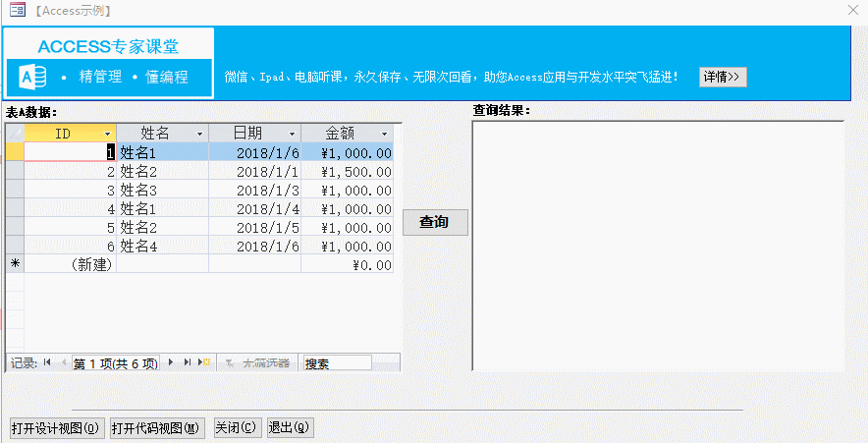Click the 详情>> button in banner
Viewport: 868px width, 443px height.
point(723,77)
